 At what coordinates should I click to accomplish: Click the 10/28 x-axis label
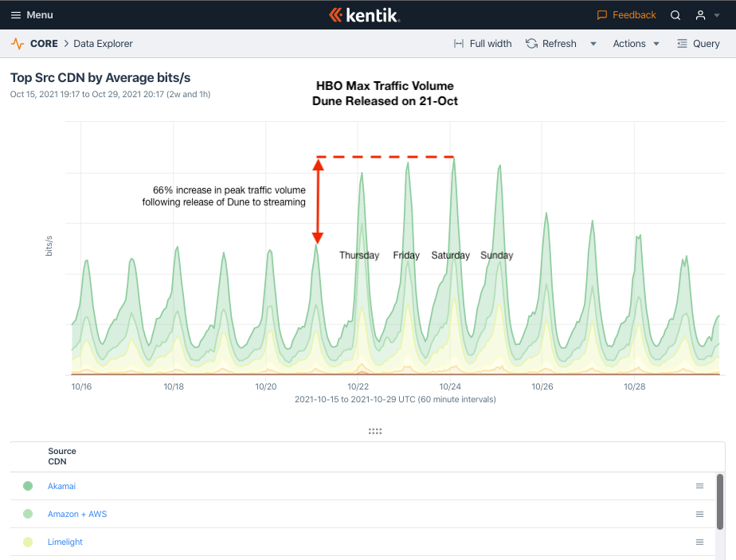coord(634,386)
